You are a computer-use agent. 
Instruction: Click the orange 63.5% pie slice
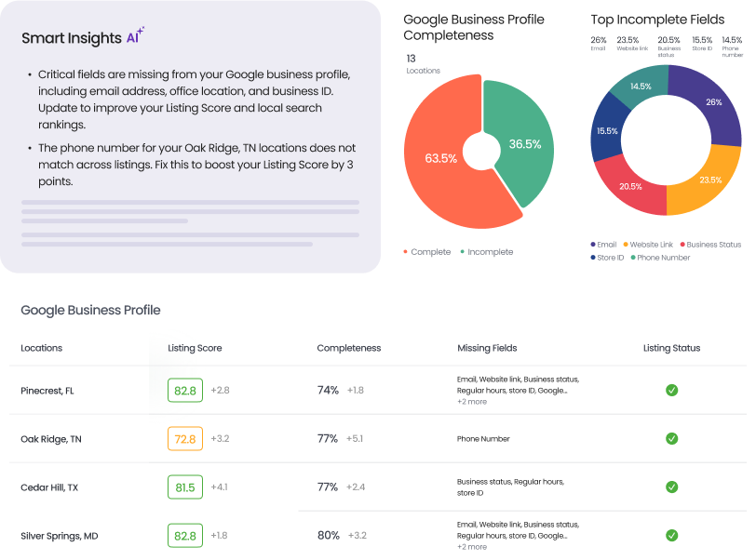click(x=438, y=177)
